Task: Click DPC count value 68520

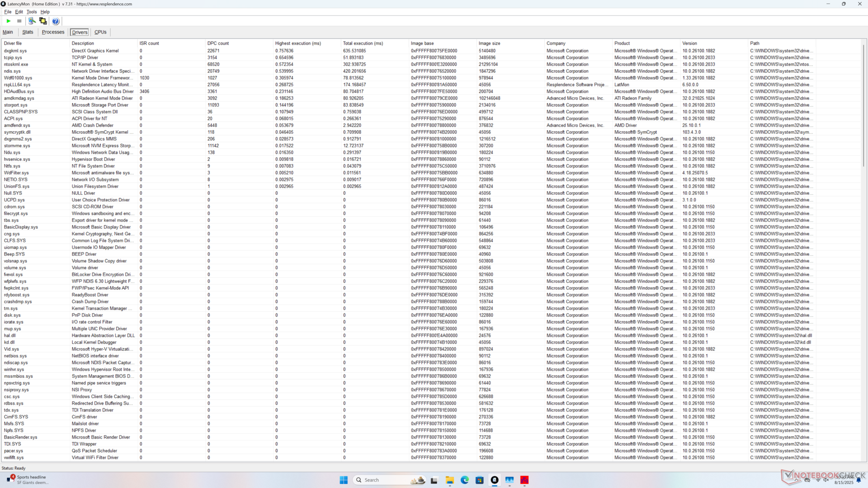Action: coord(213,64)
